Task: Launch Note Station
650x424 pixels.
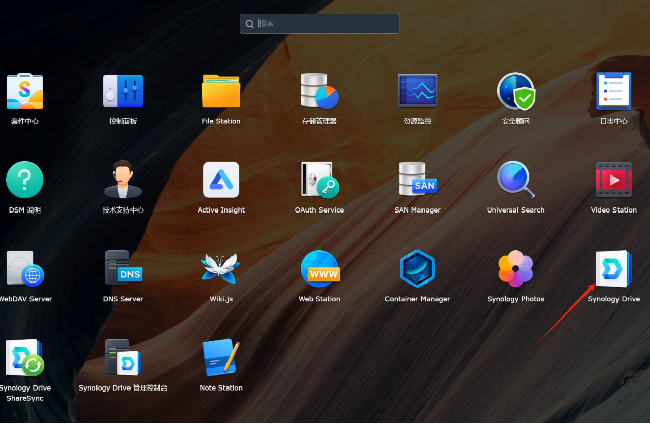Action: 221,358
